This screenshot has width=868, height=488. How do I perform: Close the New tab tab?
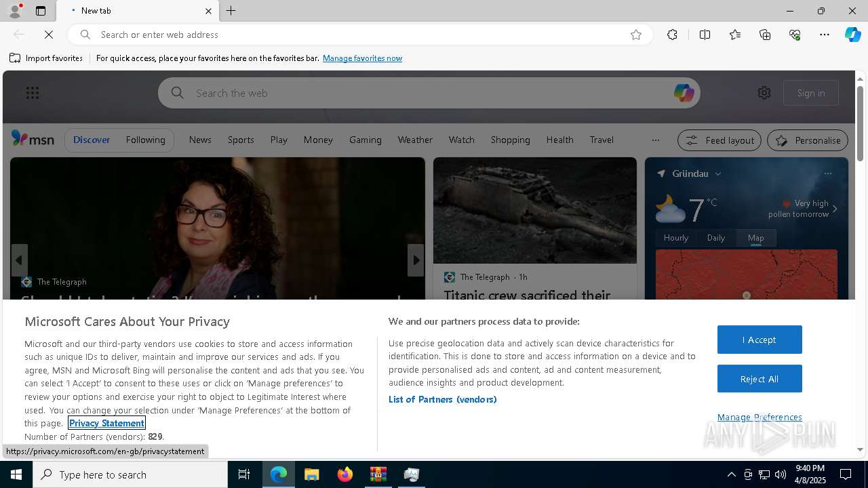tap(208, 11)
